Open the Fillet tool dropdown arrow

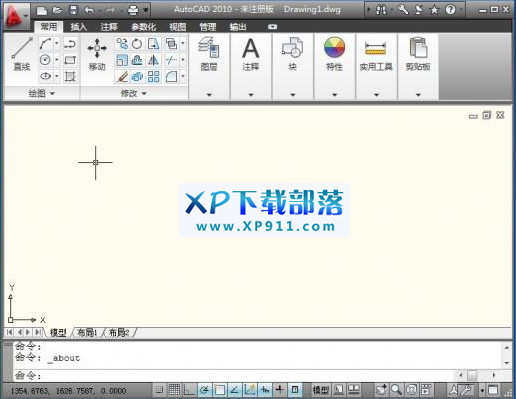tap(183, 76)
